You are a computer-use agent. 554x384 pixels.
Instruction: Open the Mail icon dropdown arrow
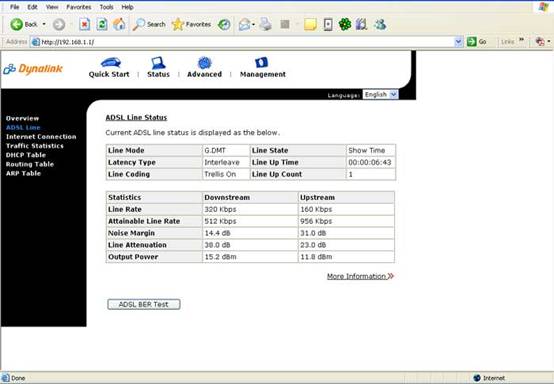tap(253, 24)
